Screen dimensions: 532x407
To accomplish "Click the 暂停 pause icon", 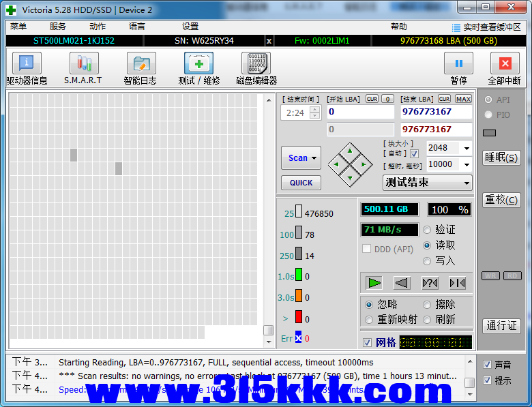I will (x=458, y=64).
